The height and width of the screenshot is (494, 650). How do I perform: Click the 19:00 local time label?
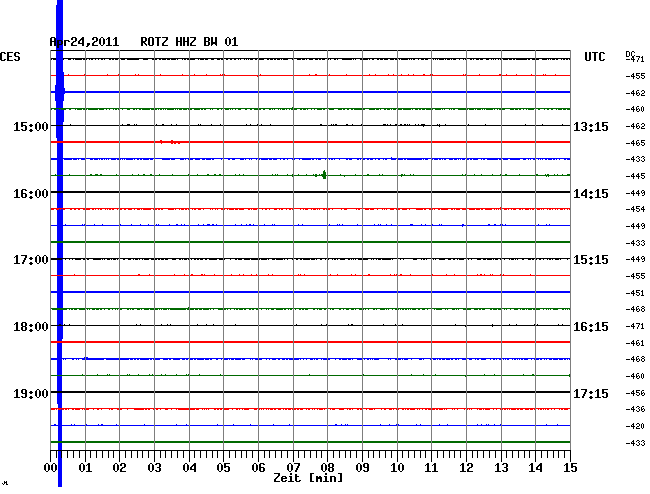[x=31, y=393]
